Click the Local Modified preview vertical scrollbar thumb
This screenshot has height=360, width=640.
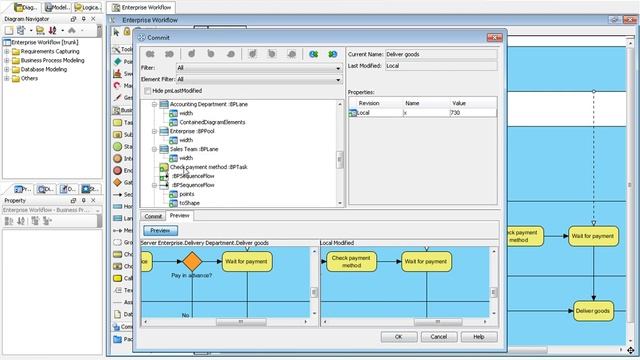493,292
